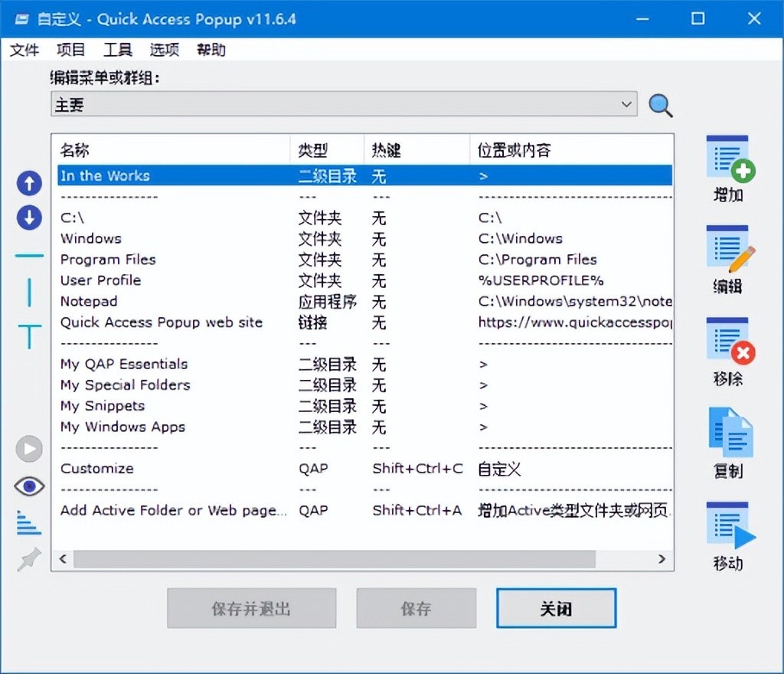The width and height of the screenshot is (784, 674).
Task: Add a horizontal separator line
Action: pyautogui.click(x=29, y=256)
